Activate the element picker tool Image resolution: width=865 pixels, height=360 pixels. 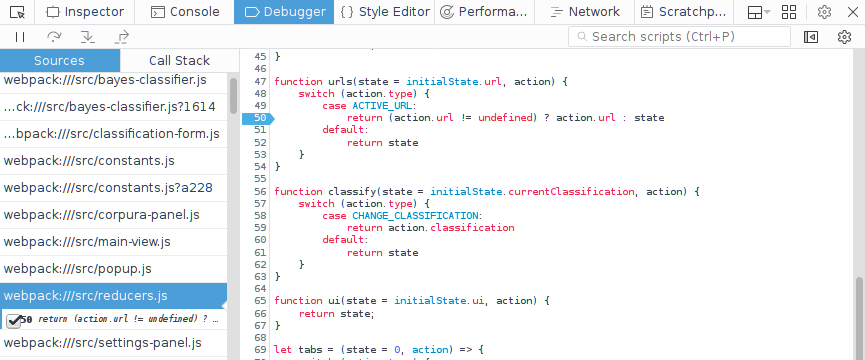tap(18, 12)
